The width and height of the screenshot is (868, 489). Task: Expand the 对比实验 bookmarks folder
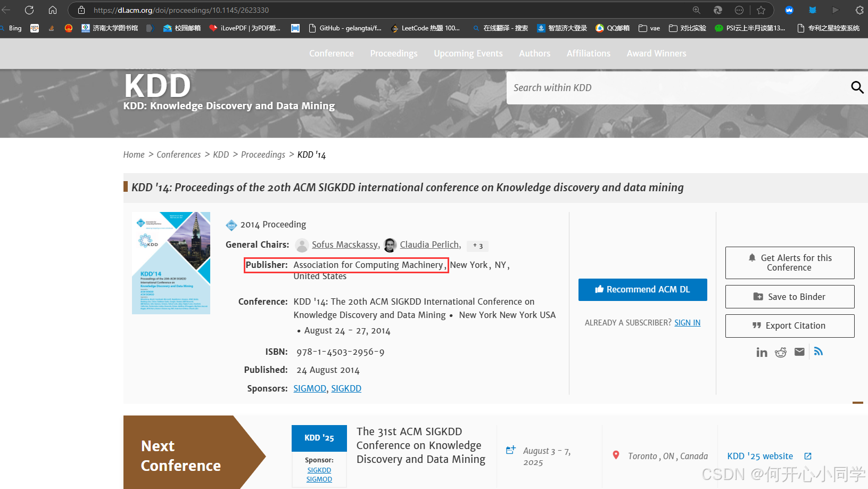(688, 28)
